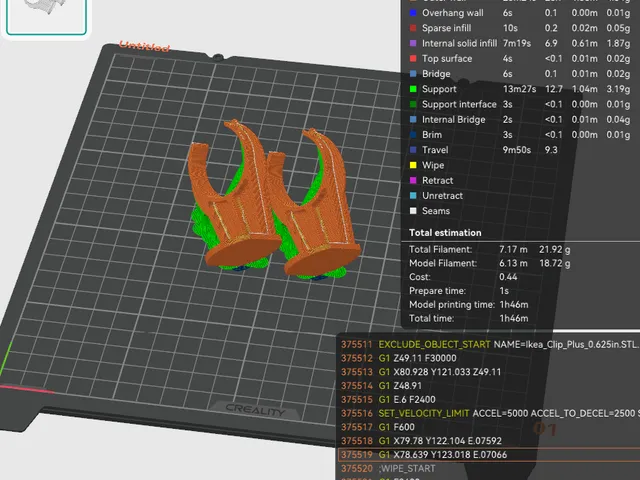Viewport: 640px width, 480px height.
Task: Click the Bridge color swatch
Action: tap(413, 74)
